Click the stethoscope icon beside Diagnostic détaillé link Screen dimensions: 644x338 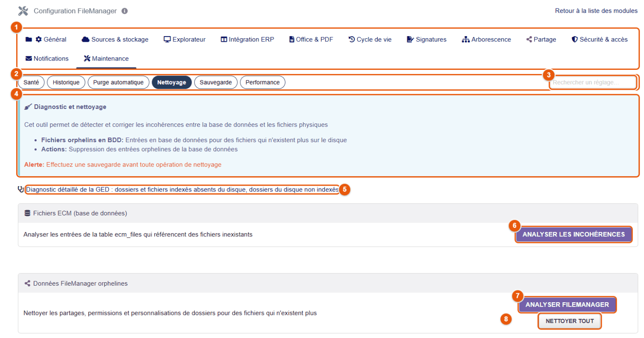click(x=21, y=189)
